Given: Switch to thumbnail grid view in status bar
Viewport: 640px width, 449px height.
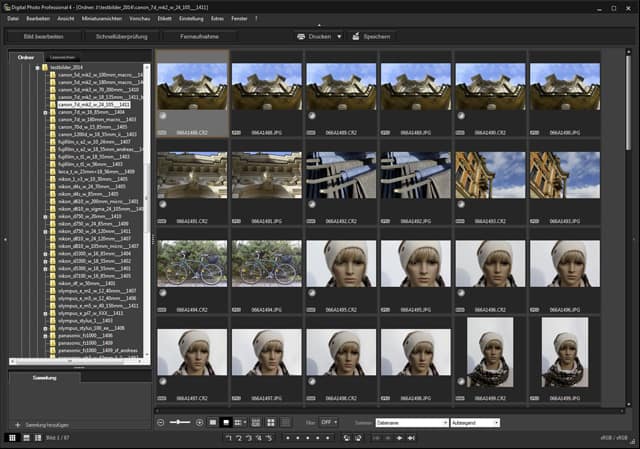Looking at the screenshot, I should 12,438.
